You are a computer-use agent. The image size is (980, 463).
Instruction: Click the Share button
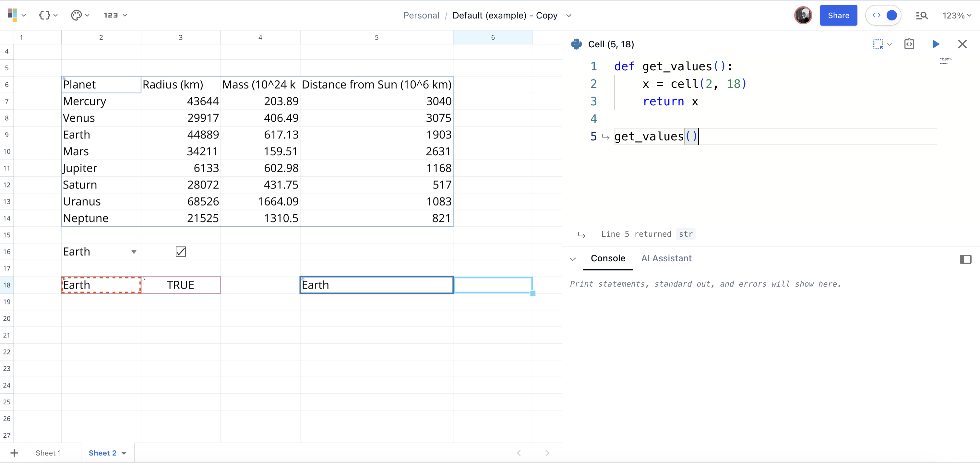point(838,15)
